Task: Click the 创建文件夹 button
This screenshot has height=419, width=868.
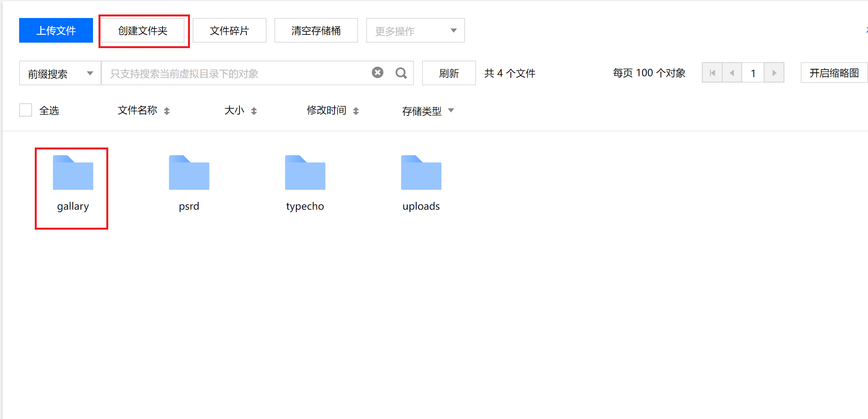Action: point(143,31)
